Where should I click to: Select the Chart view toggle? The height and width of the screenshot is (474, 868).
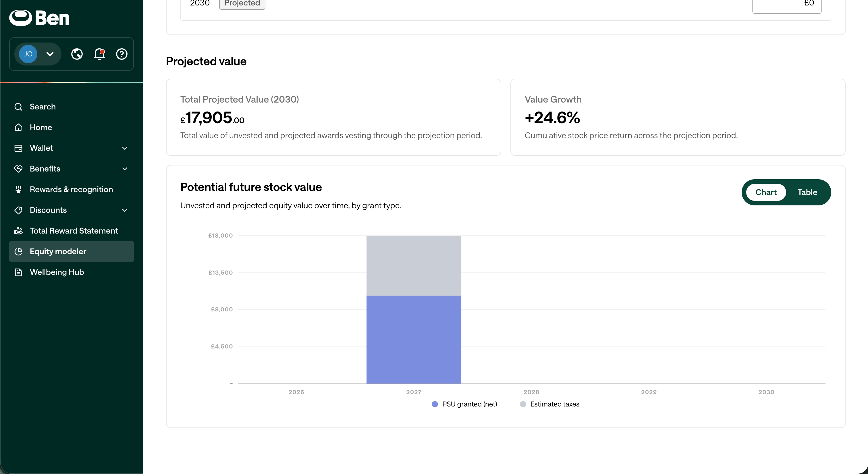click(766, 192)
